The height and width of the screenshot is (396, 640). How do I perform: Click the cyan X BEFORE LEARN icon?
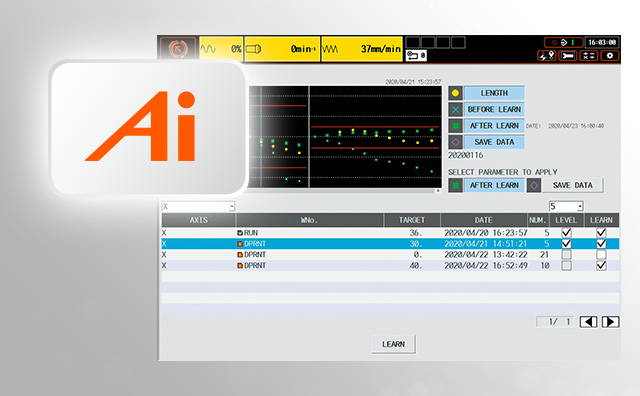tap(455, 109)
